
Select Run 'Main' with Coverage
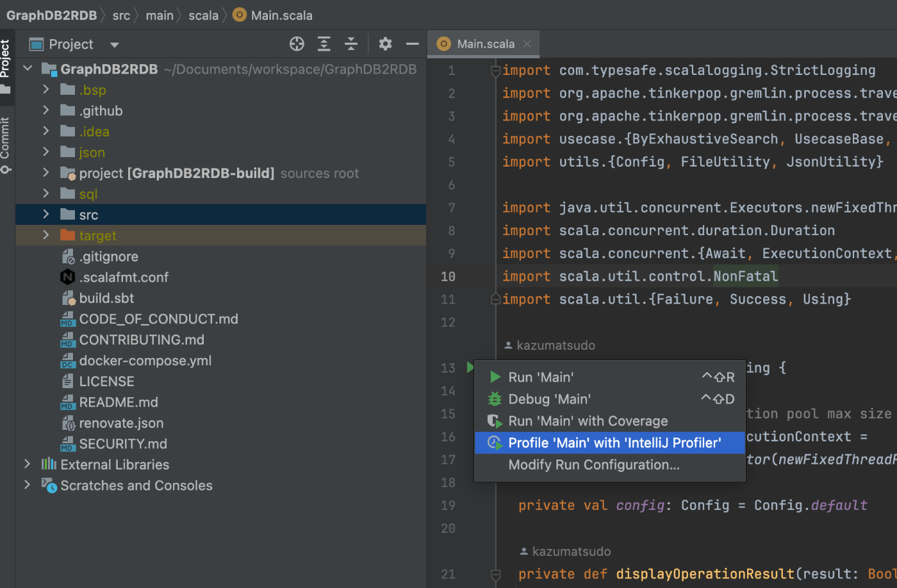coord(588,421)
